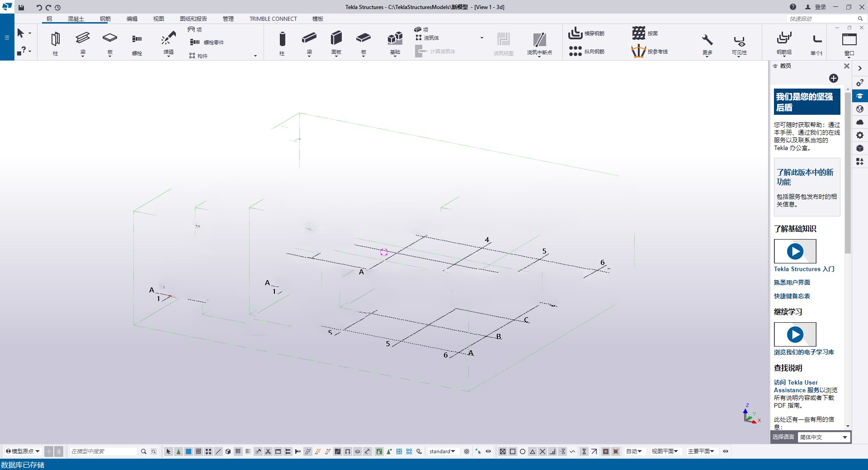Image resolution: width=868 pixels, height=470 pixels.
Task: Open the pour break (浇筑中断点) tool
Action: point(539,43)
